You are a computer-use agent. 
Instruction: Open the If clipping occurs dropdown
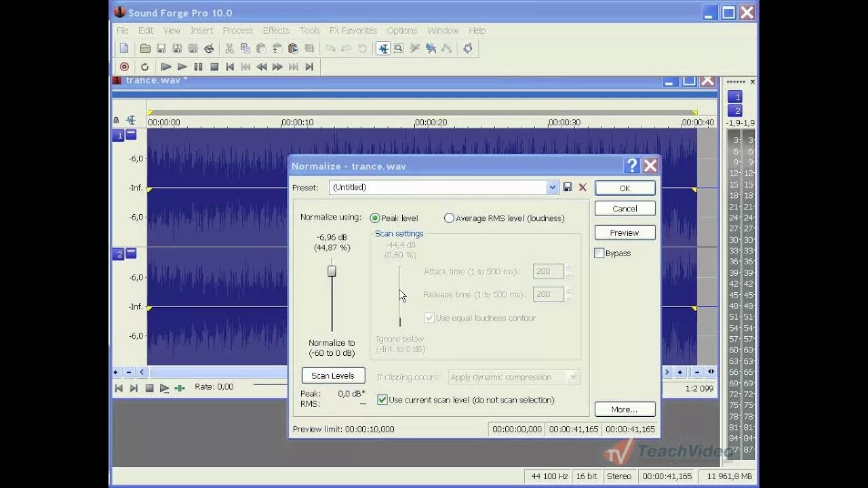574,377
